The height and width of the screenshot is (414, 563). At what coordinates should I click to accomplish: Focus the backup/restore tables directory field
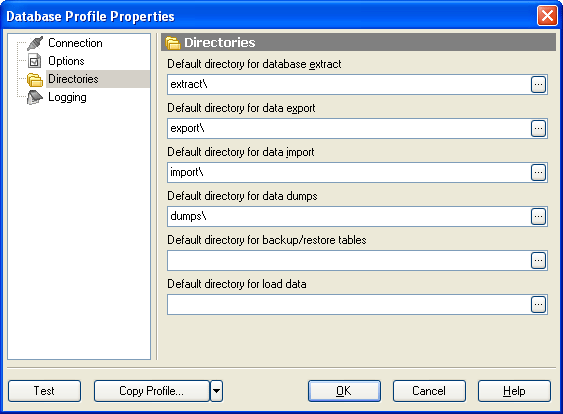click(348, 261)
